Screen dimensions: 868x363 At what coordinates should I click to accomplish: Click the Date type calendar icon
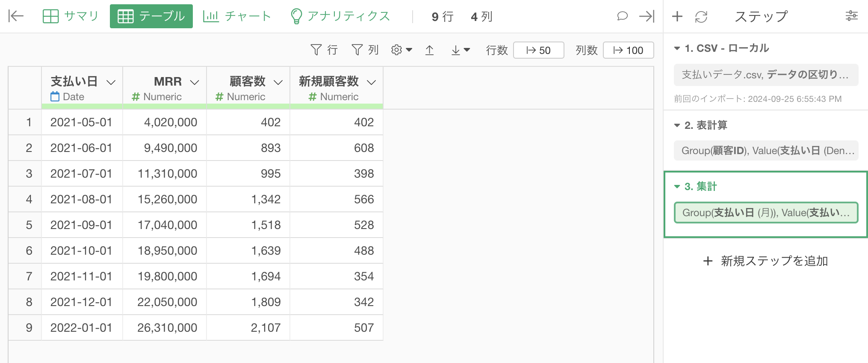click(55, 97)
